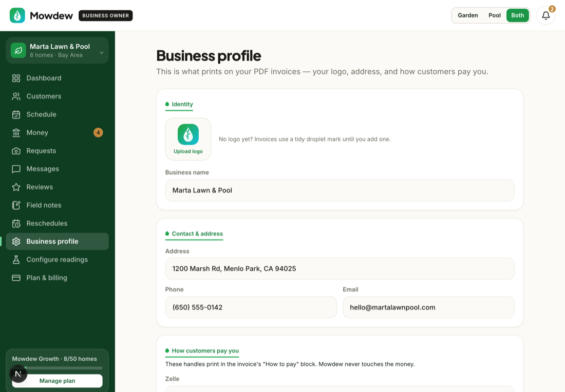Screen dimensions: 565x392
Task: Go to Reviews
Action: tap(58, 187)
